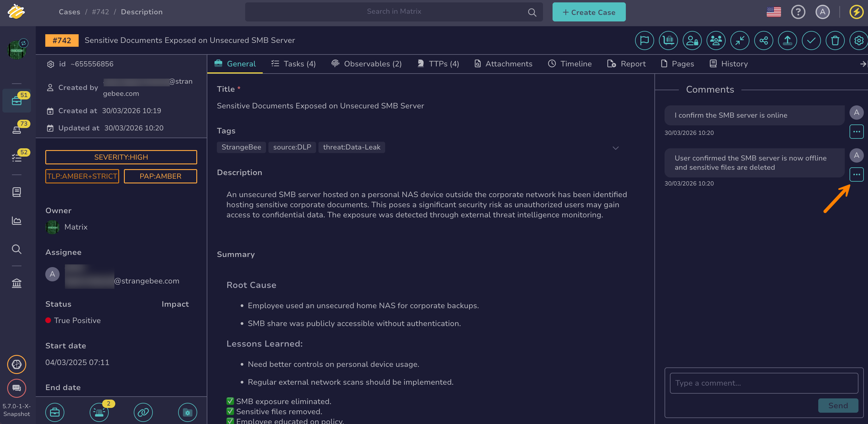This screenshot has width=868, height=424.
Task: Open the dashboards chart icon in sidebar
Action: [16, 221]
